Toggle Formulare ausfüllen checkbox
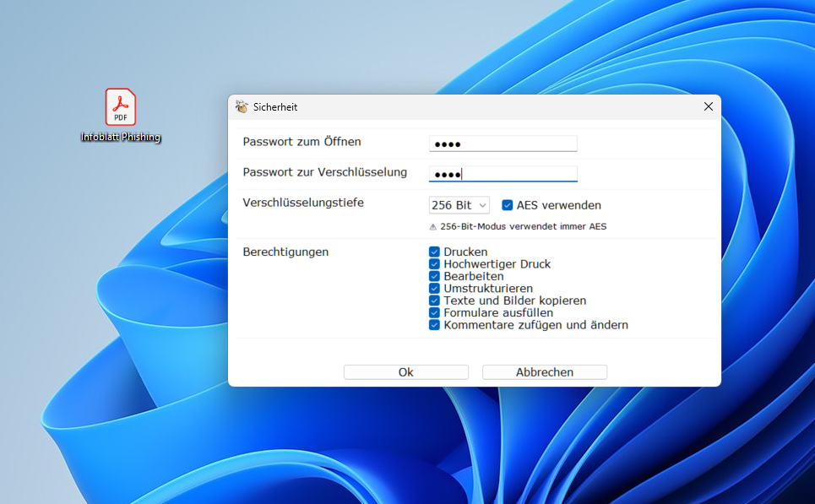815x504 pixels. (x=435, y=313)
